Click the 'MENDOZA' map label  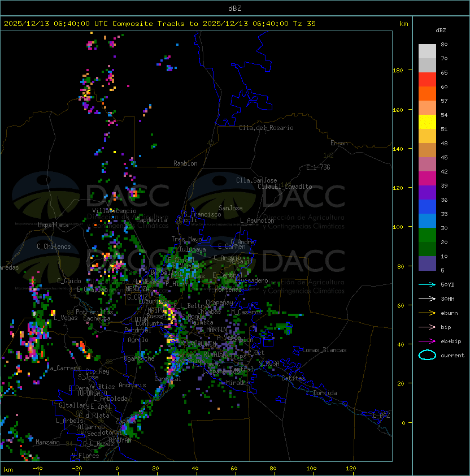(138, 289)
